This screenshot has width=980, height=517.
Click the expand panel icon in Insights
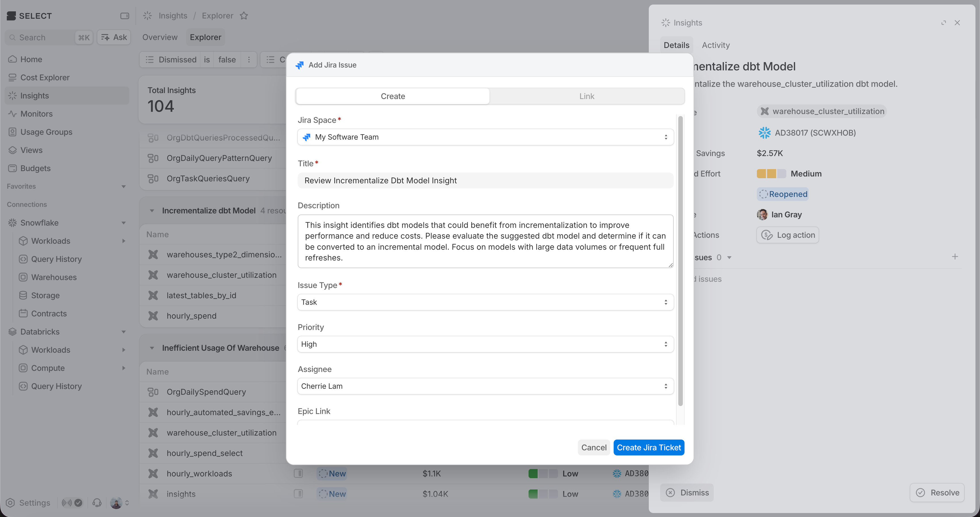coord(943,23)
